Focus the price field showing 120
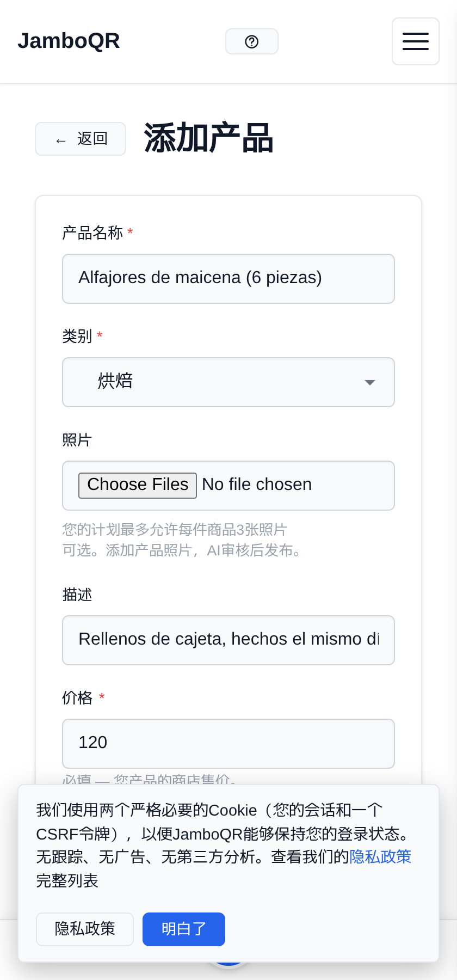This screenshot has height=980, width=457. [228, 744]
